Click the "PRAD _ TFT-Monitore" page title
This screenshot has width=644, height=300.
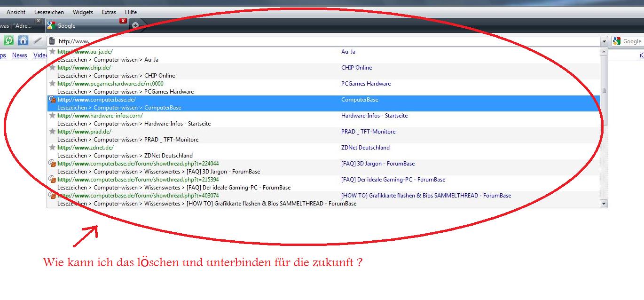(368, 132)
